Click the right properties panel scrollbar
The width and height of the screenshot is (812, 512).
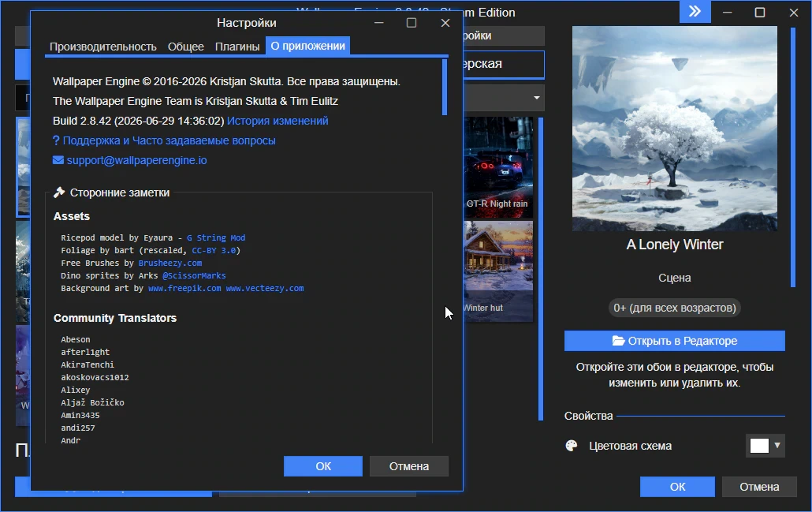[x=792, y=157]
